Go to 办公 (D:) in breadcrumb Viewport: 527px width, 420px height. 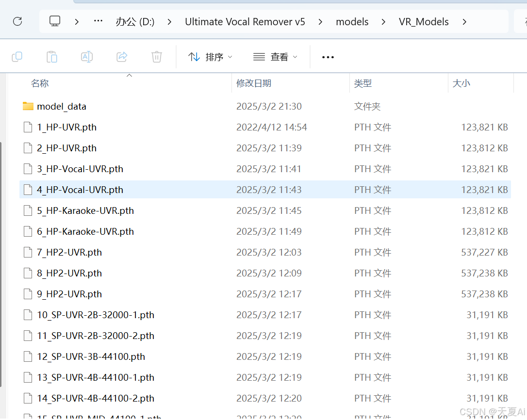tap(135, 22)
